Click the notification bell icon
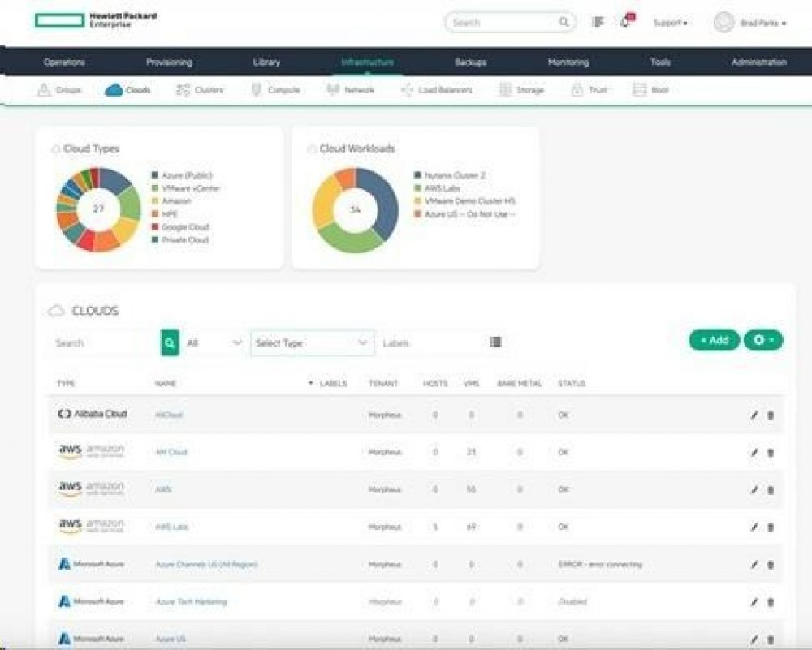Image resolution: width=812 pixels, height=650 pixels. 624,23
